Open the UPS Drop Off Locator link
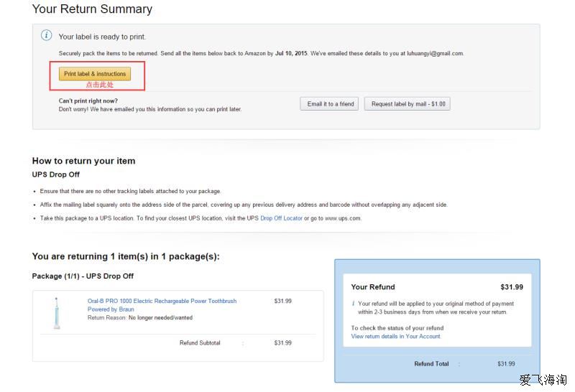Screen dimensions: 575x392 (x=281, y=218)
